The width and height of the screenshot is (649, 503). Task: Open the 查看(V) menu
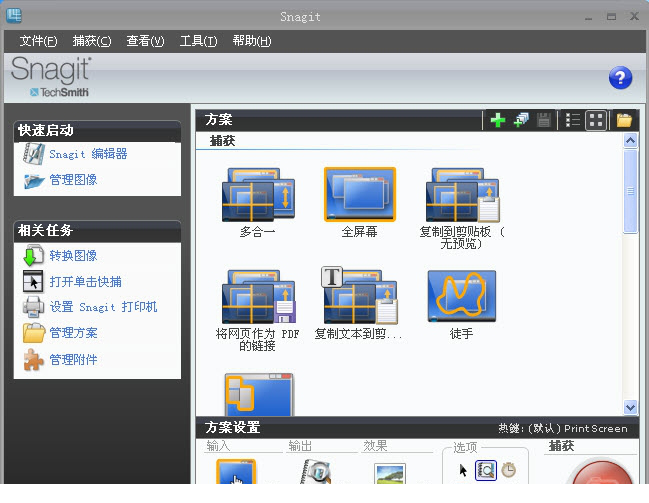tap(145, 41)
